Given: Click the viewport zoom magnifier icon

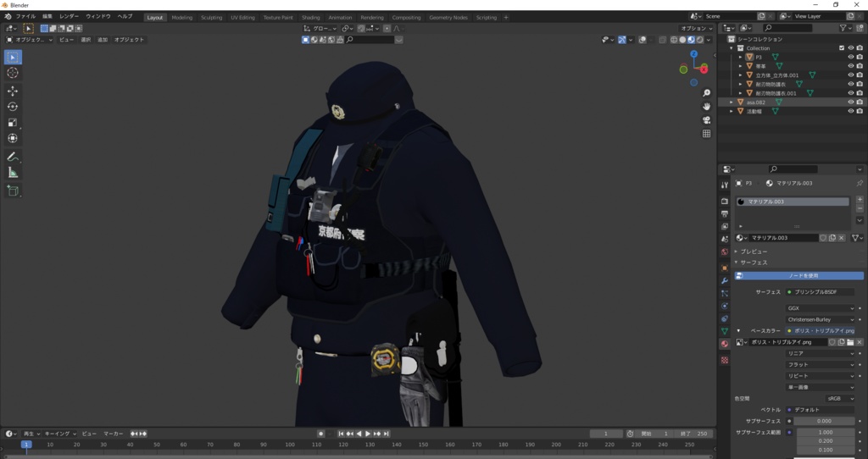Looking at the screenshot, I should tap(706, 93).
